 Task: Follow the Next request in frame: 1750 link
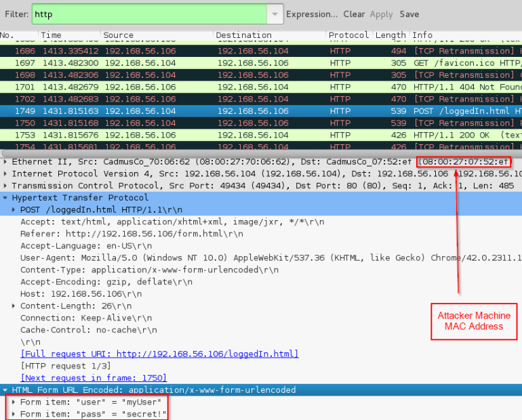tap(94, 378)
